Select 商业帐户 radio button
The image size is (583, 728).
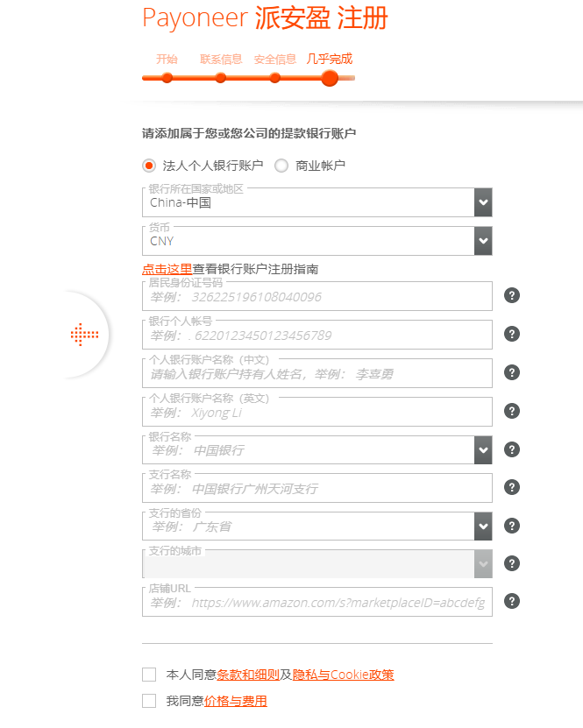pyautogui.click(x=281, y=166)
